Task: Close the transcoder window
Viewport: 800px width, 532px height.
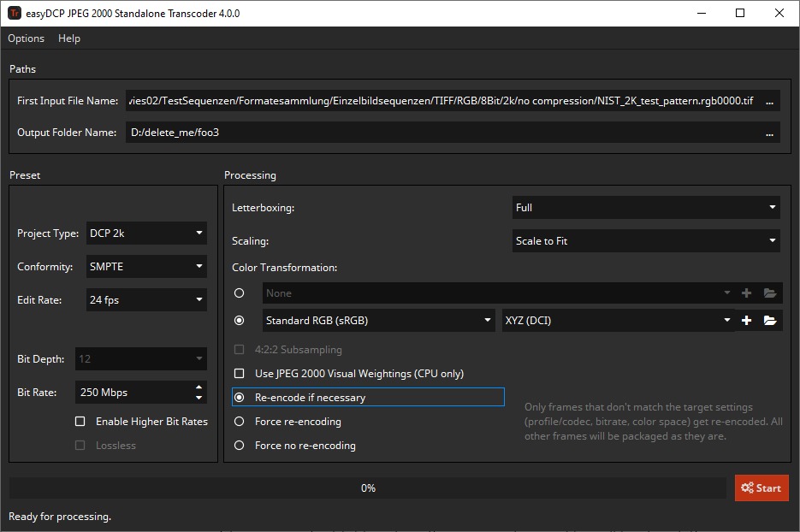Action: click(779, 13)
